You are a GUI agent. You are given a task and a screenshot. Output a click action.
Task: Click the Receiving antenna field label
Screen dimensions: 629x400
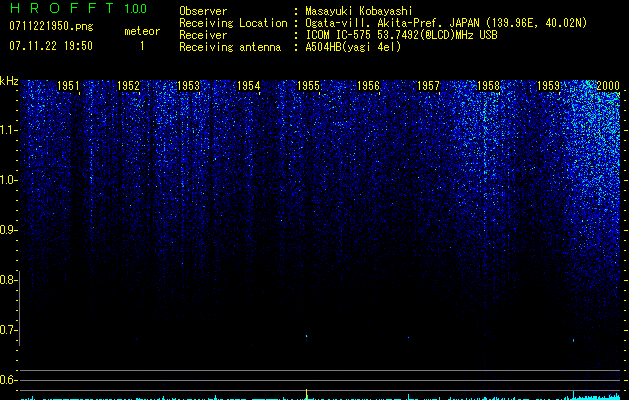click(230, 47)
